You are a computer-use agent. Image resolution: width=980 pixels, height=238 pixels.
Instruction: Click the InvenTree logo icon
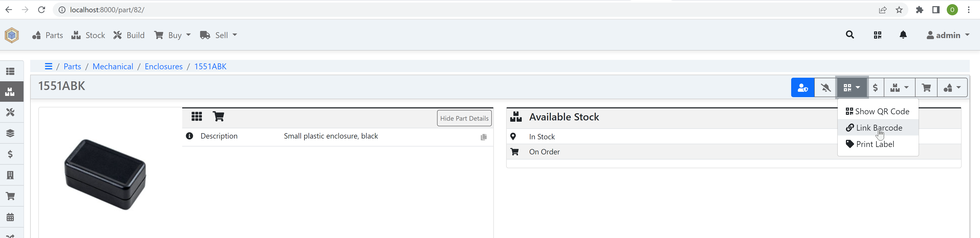point(12,35)
